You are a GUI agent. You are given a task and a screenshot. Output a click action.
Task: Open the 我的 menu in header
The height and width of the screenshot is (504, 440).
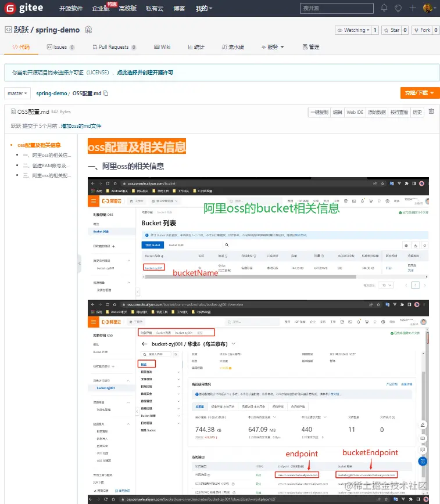204,8
